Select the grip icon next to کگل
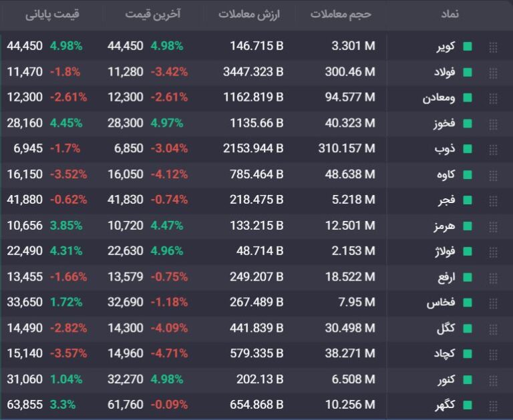 [494, 329]
